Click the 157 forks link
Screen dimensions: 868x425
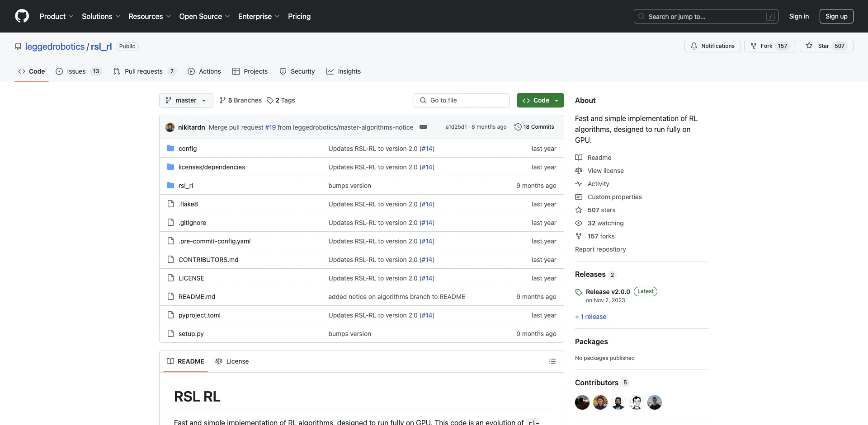click(x=601, y=236)
